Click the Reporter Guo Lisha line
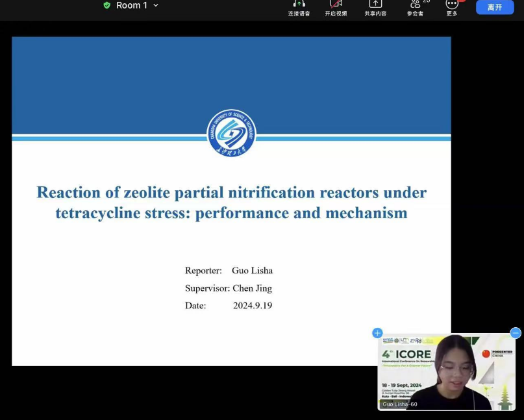Viewport: 524px width, 420px height. 229,271
